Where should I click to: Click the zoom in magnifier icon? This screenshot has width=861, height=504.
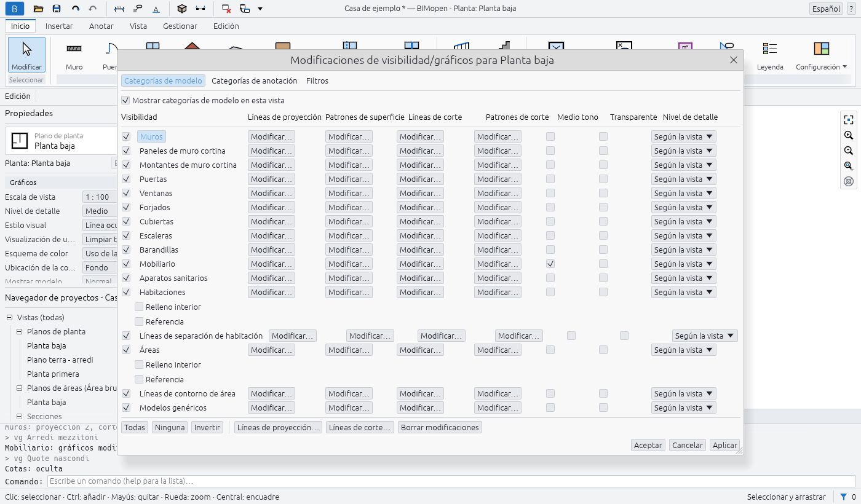849,135
